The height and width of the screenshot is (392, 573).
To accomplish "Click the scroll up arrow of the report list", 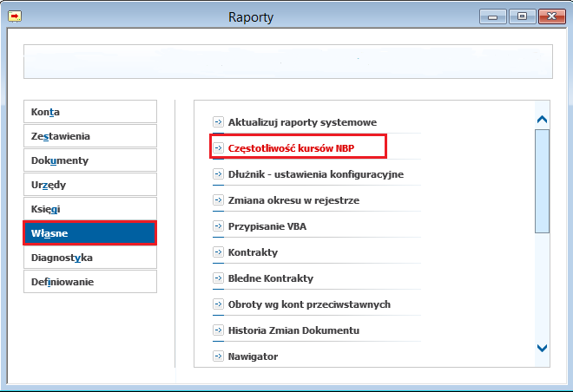I will [x=542, y=120].
